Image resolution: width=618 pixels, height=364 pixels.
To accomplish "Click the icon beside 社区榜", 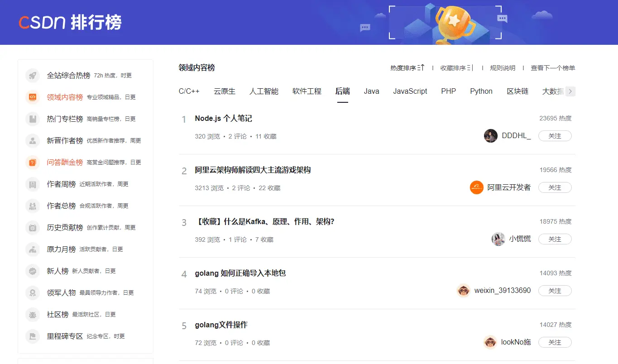I will click(33, 315).
